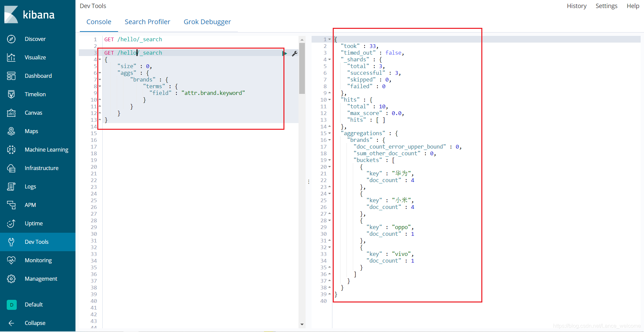Click the "oppo" bucket key

click(x=401, y=227)
